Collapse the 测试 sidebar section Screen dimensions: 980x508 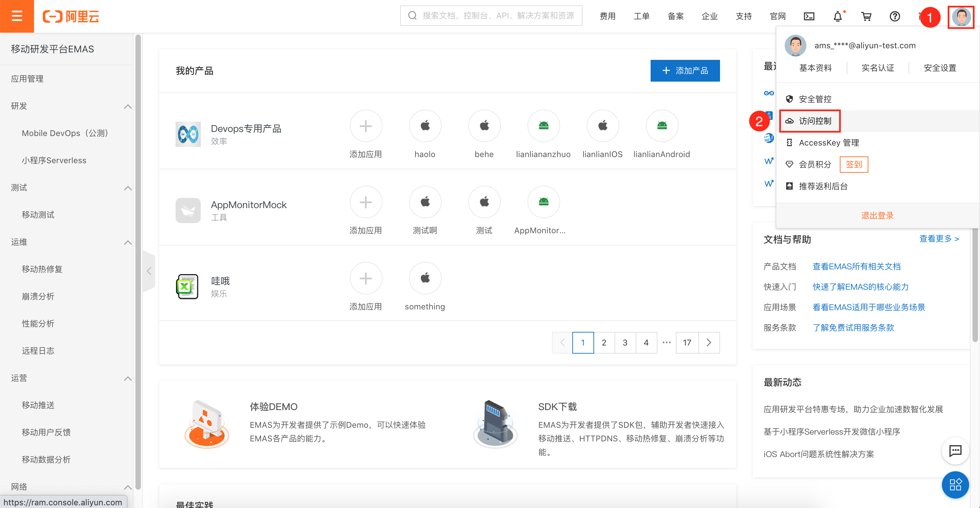(x=128, y=188)
